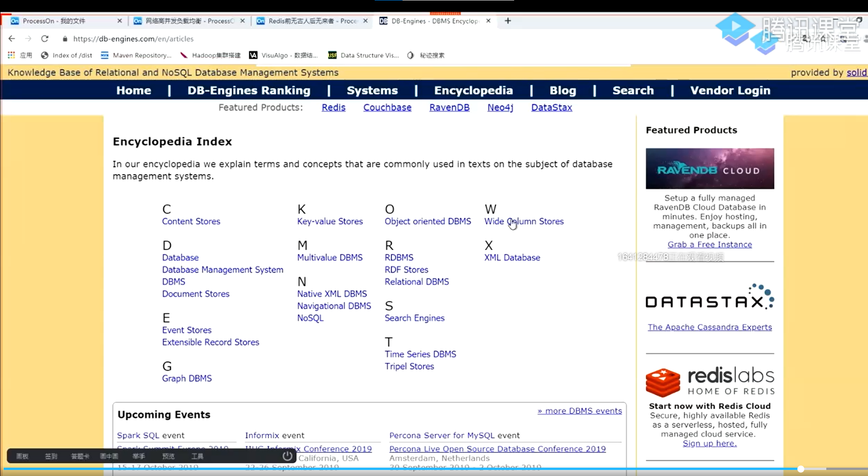Click the Redis Labs logo banner
The height and width of the screenshot is (476, 868).
click(x=710, y=382)
